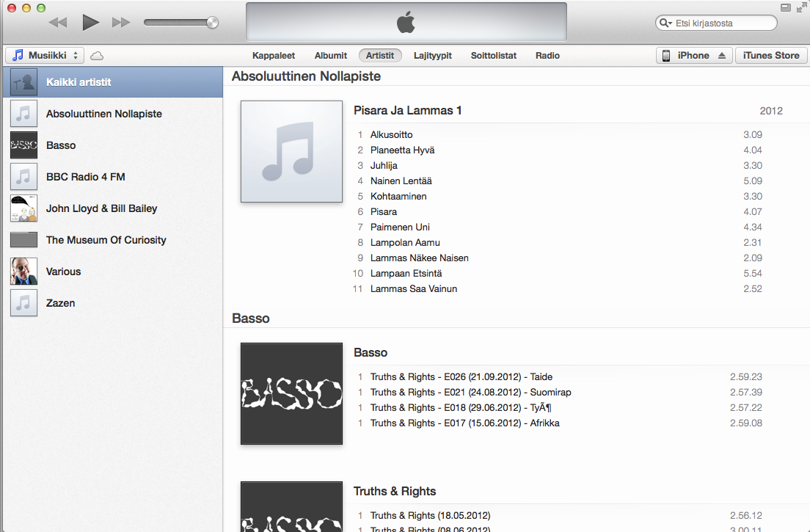Select Absoluuttinen Nollapiste in the artist list

point(113,114)
